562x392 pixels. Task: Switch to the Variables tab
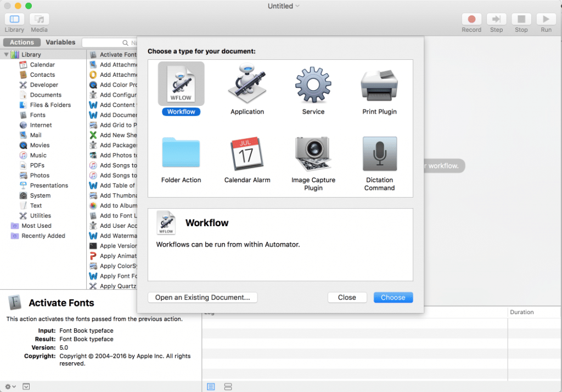pos(60,42)
